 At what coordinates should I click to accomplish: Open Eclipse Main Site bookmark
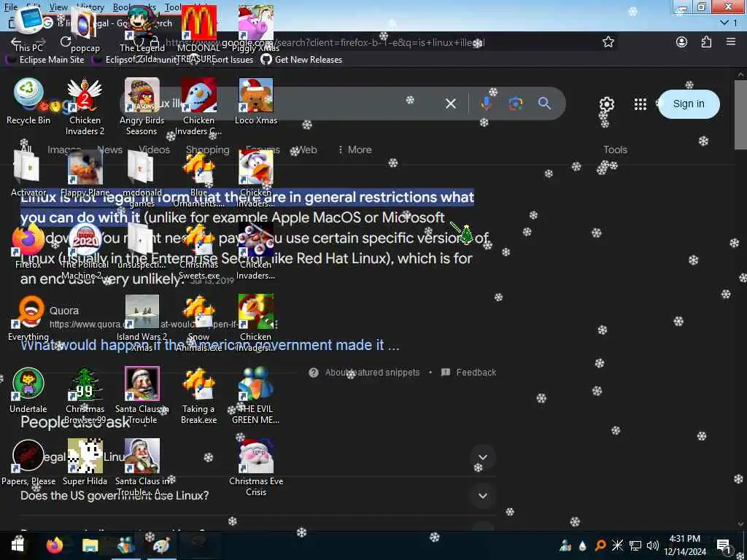click(x=44, y=60)
